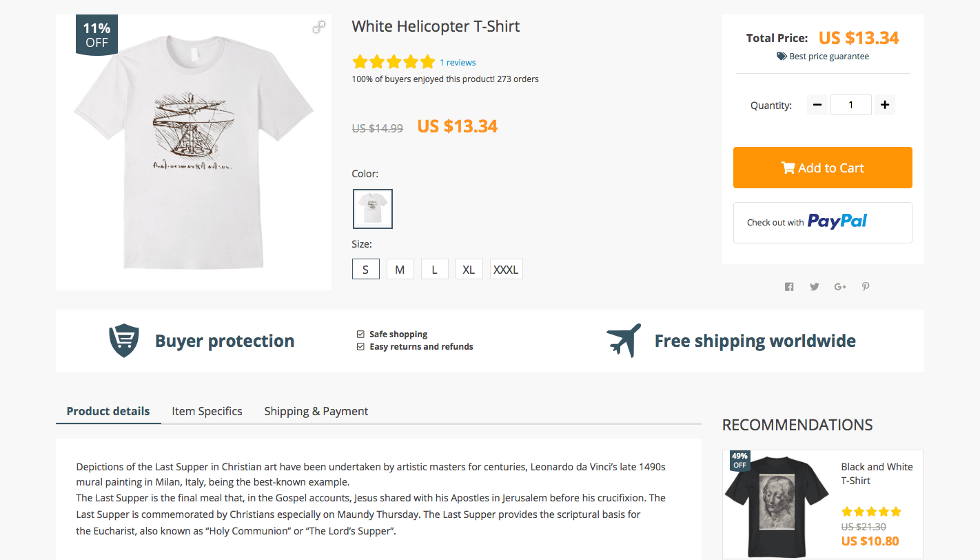The height and width of the screenshot is (560, 980).
Task: Share product on Facebook
Action: (789, 287)
